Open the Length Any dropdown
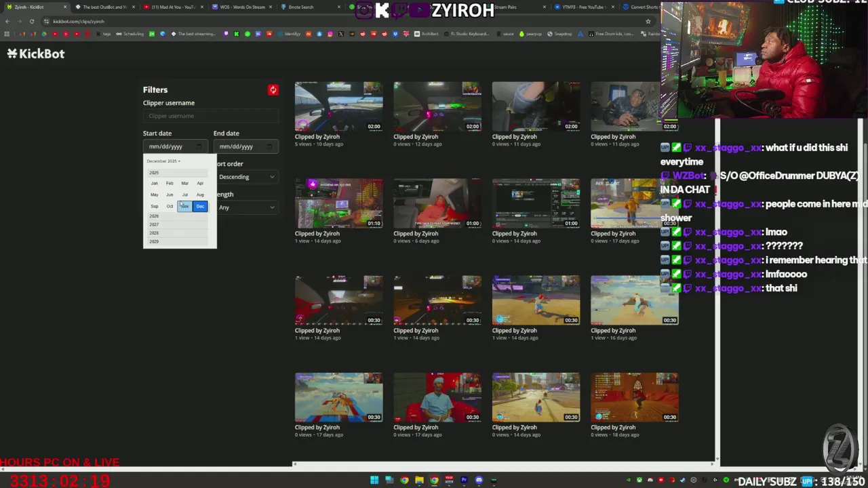Image resolution: width=868 pixels, height=488 pixels. click(246, 207)
